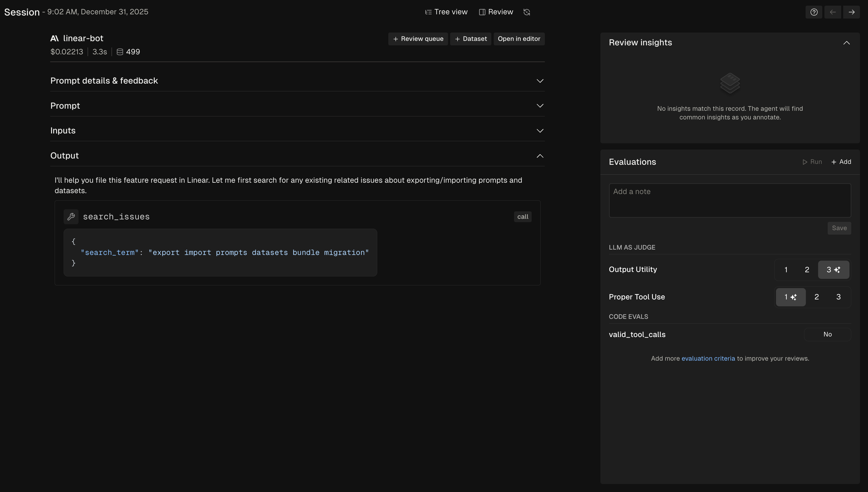Go to next session with right arrow
This screenshot has height=492, width=868.
[x=851, y=12]
